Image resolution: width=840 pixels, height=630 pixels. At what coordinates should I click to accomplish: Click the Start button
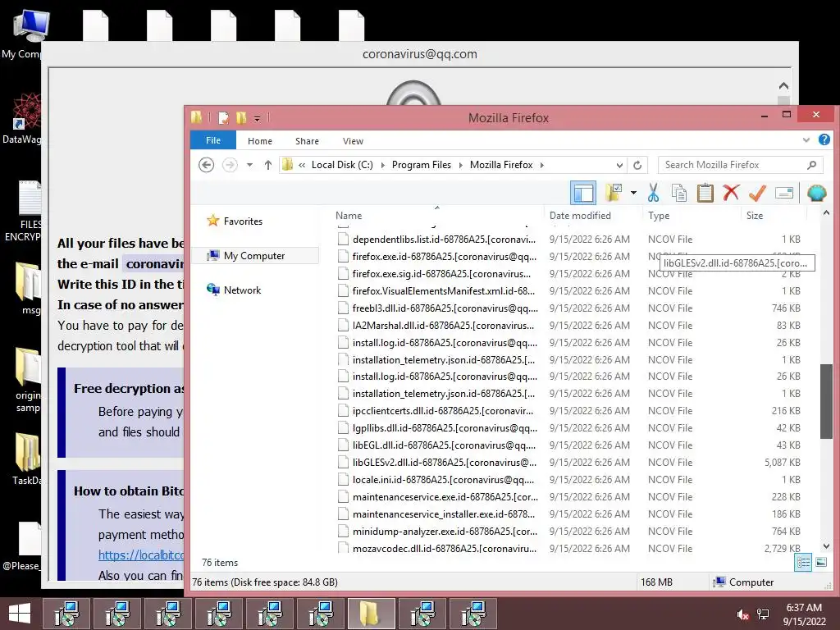point(20,614)
